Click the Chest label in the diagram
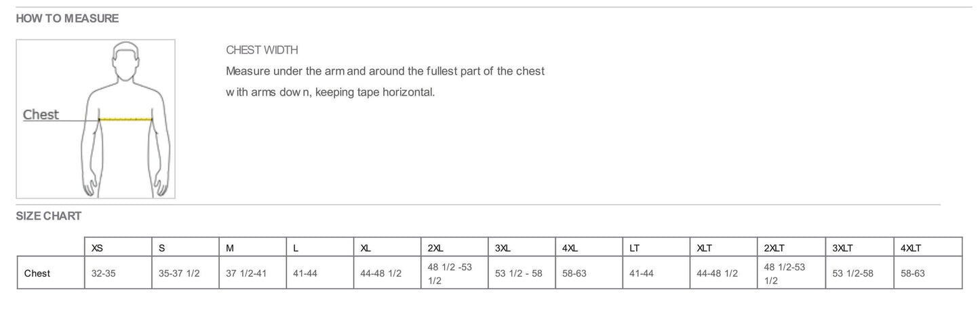Viewport: 980px width, 318px height. click(x=41, y=115)
